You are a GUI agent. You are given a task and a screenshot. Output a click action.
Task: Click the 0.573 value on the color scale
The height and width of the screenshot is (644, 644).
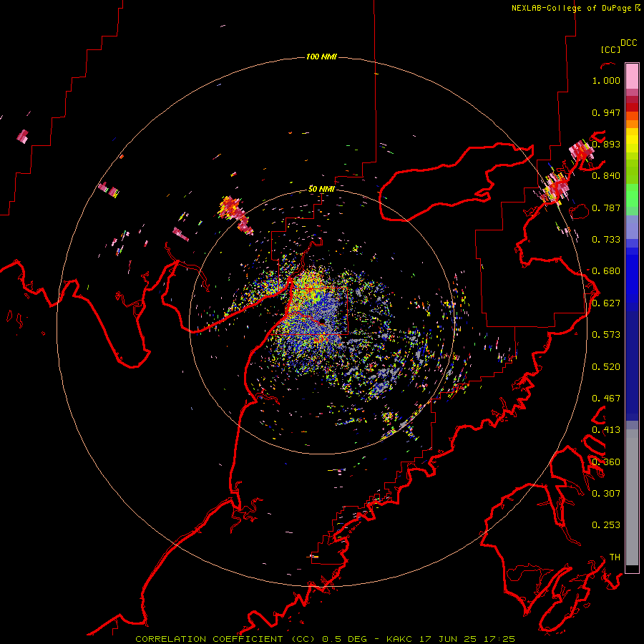(606, 335)
